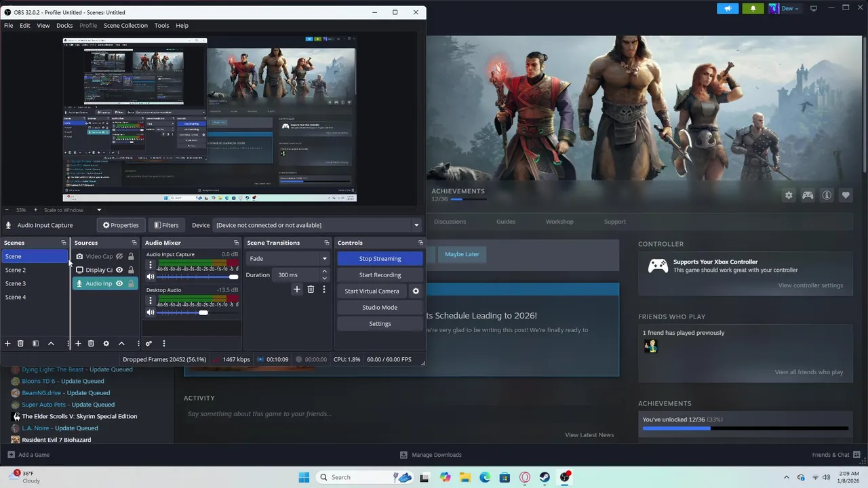868x488 pixels.
Task: Remove selected scene with trash icon
Action: [20, 344]
